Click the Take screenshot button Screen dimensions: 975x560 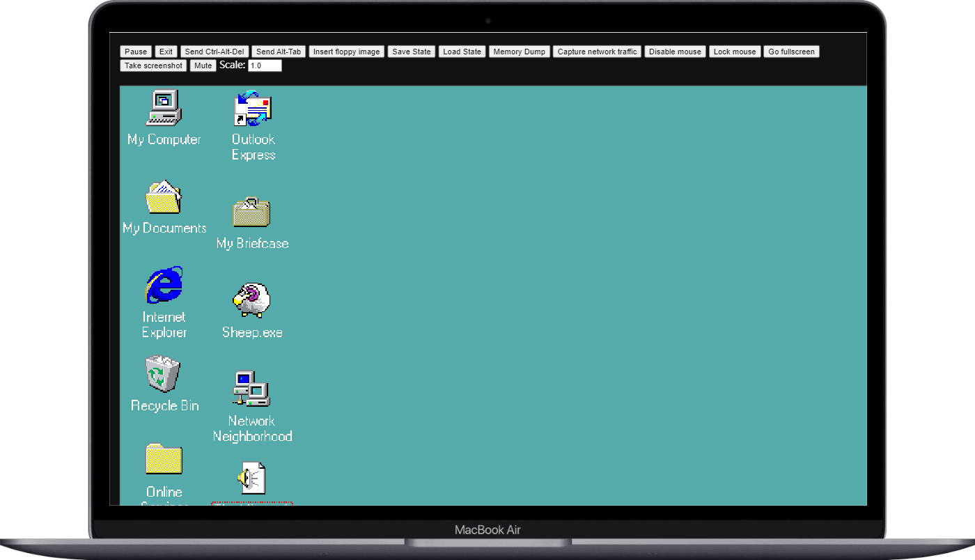pyautogui.click(x=154, y=65)
